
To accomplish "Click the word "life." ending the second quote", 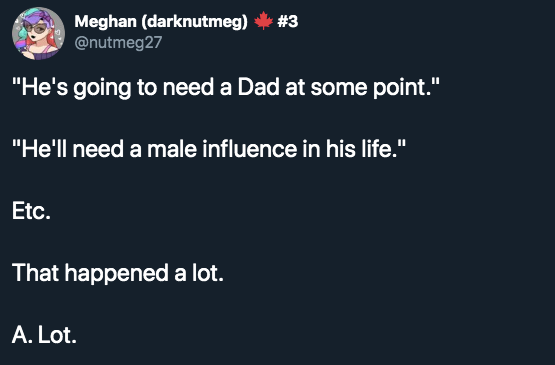I will click(383, 149).
